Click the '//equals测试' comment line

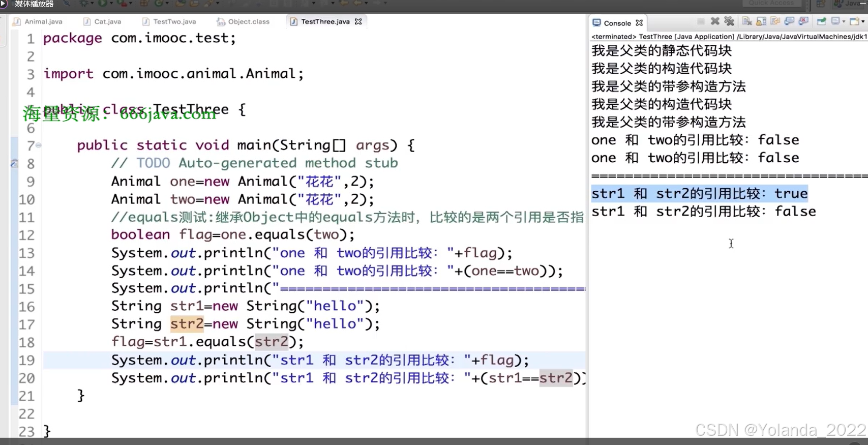pyautogui.click(x=347, y=217)
